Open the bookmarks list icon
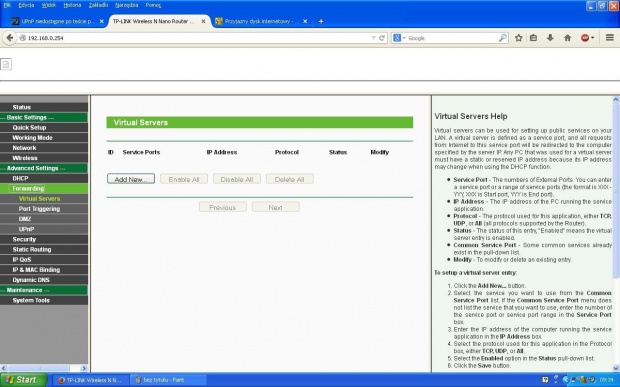The width and height of the screenshot is (620, 387). point(533,38)
